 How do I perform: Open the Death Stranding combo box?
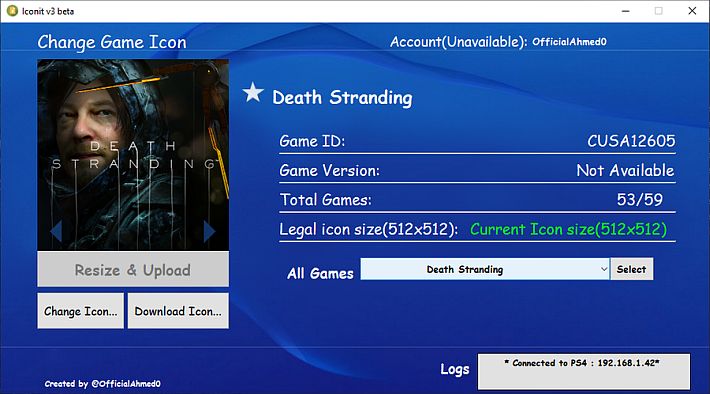[485, 269]
